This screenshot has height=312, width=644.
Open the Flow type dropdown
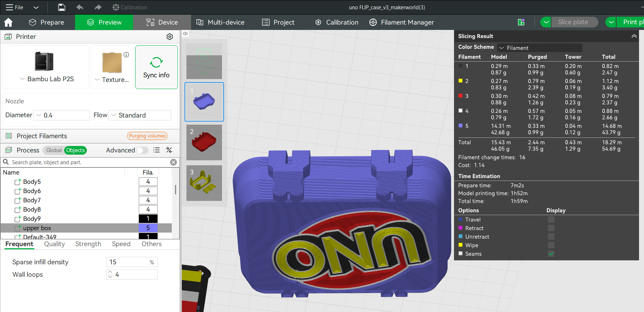pyautogui.click(x=140, y=115)
